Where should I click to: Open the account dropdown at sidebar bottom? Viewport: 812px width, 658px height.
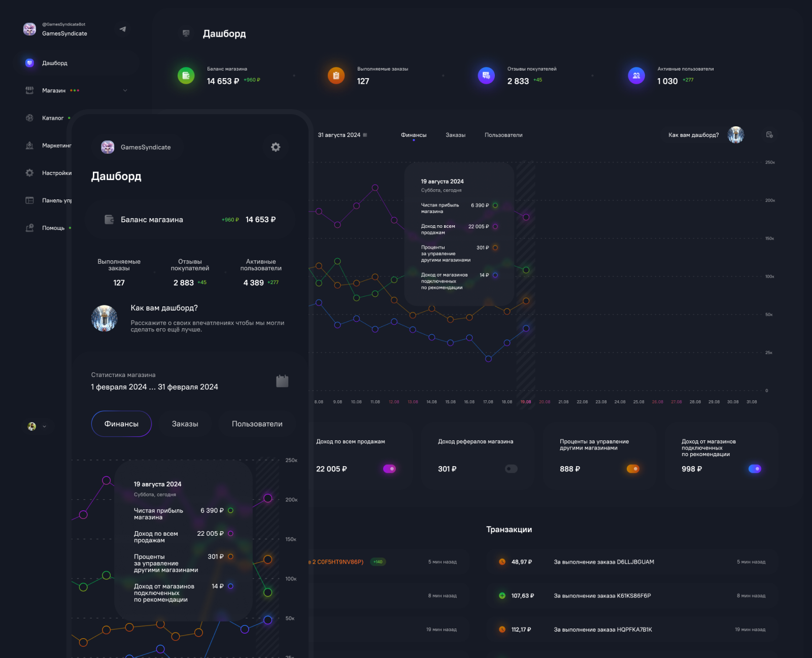click(x=37, y=427)
